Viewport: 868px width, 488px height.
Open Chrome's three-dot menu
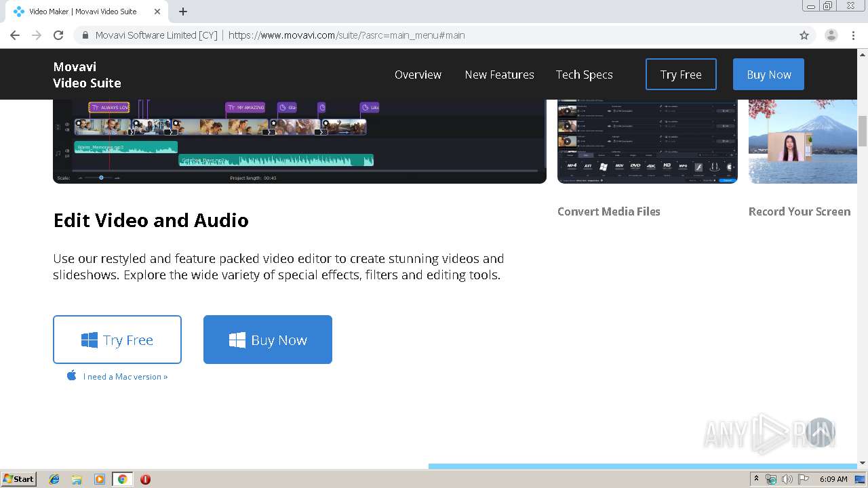[x=854, y=35]
